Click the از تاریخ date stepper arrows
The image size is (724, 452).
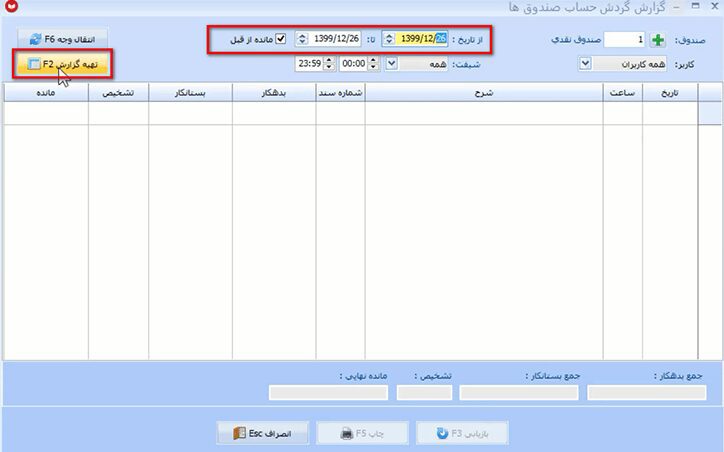tap(389, 39)
